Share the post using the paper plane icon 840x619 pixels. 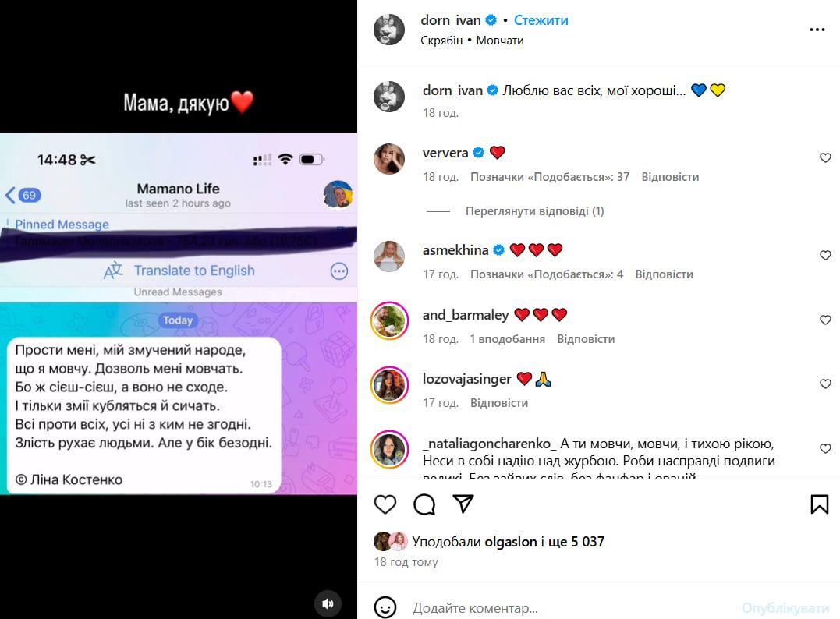tap(463, 504)
